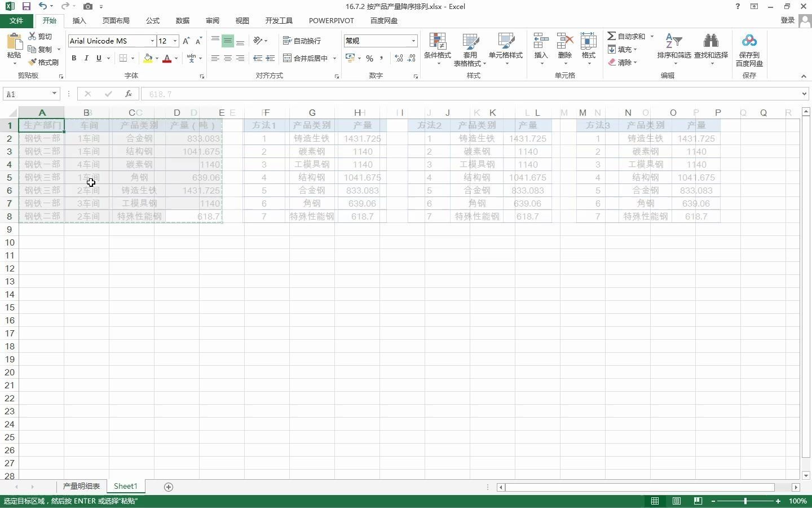Open the Merge and Center dropdown arrow

pyautogui.click(x=334, y=58)
